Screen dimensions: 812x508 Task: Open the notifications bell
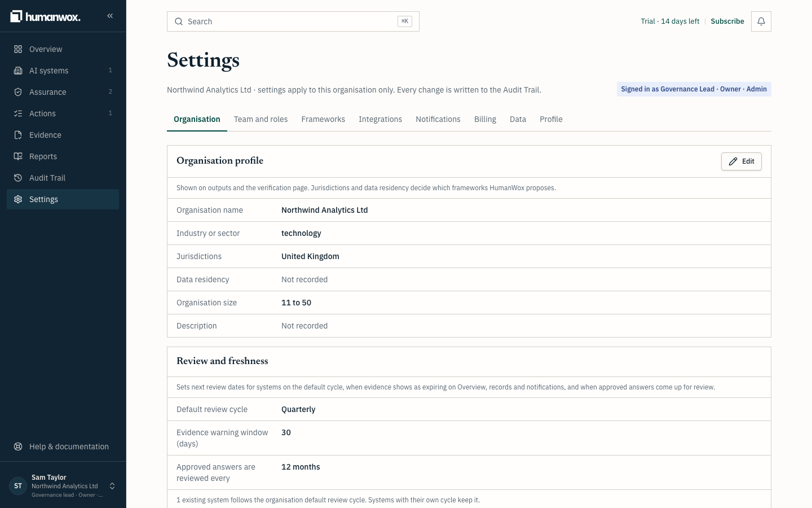pos(761,21)
